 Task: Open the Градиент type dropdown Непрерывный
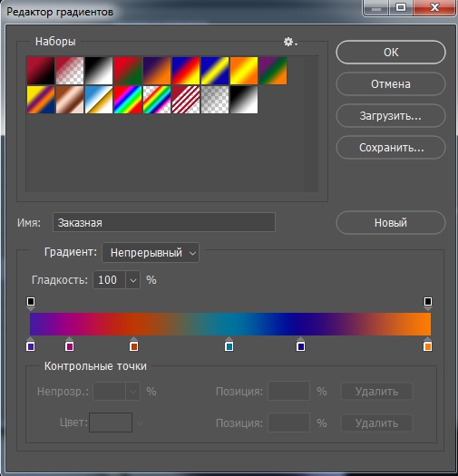pos(151,253)
